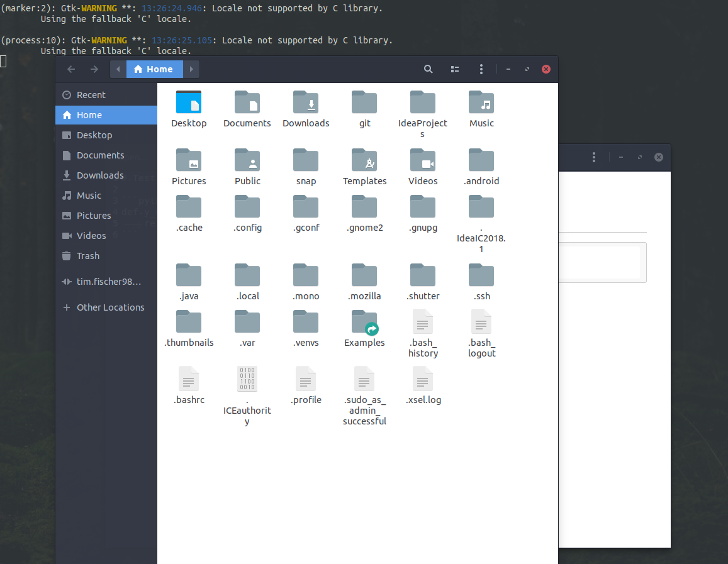This screenshot has width=728, height=564.
Task: Open tim.fischer98 network location in sidebar
Action: (x=106, y=282)
